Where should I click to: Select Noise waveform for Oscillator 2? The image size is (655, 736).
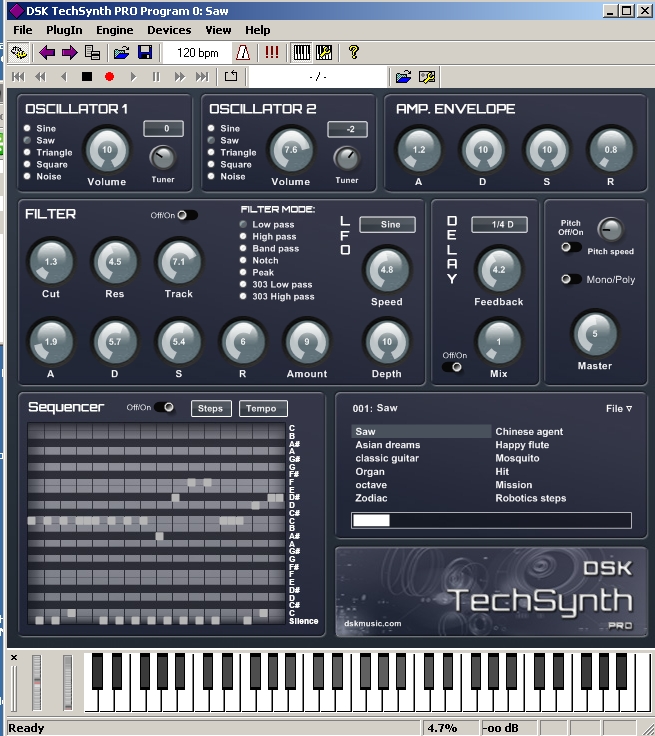(x=211, y=176)
